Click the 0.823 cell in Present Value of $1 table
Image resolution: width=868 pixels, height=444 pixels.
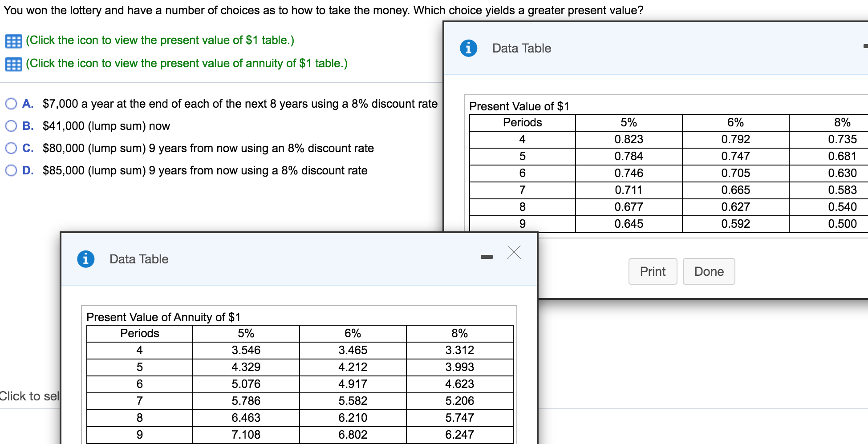[x=629, y=139]
